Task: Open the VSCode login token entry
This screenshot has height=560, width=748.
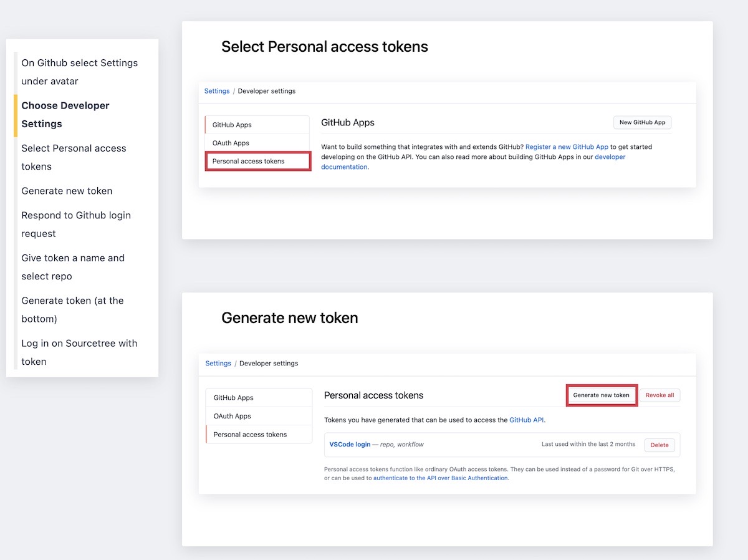Action: click(350, 445)
